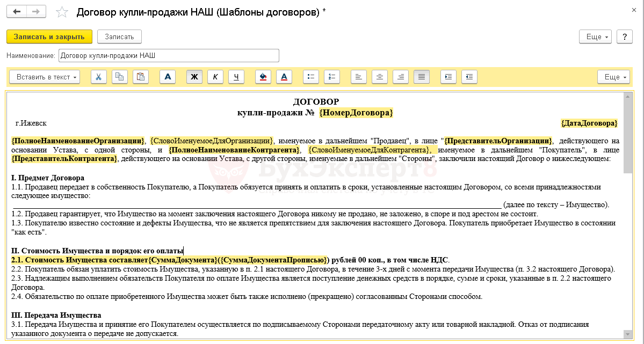Pick text background fill color
The image size is (644, 344).
(x=263, y=77)
